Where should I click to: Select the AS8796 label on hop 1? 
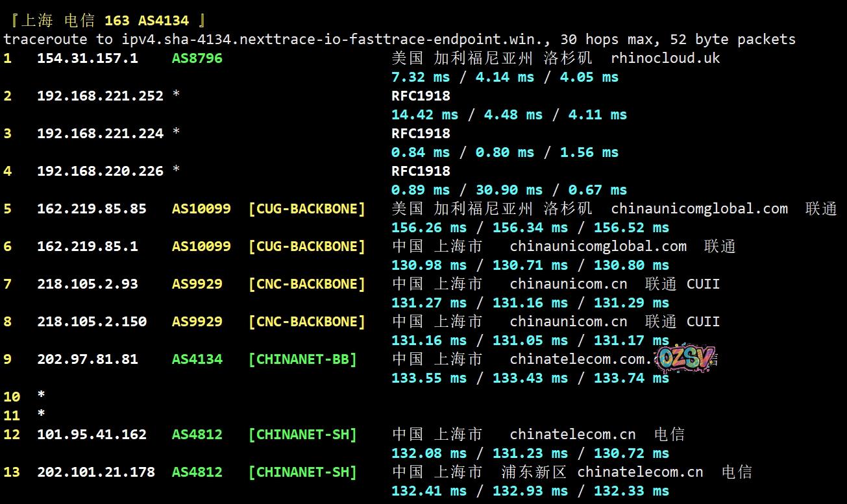pyautogui.click(x=197, y=58)
